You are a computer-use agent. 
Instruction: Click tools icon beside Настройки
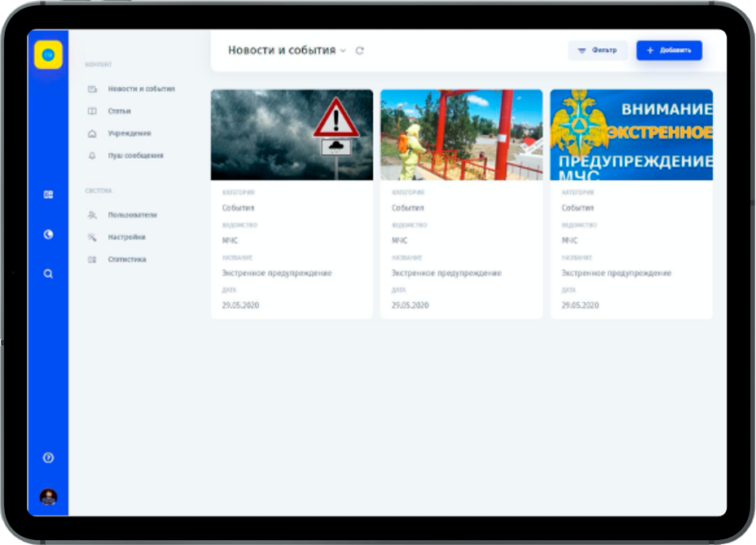[92, 237]
